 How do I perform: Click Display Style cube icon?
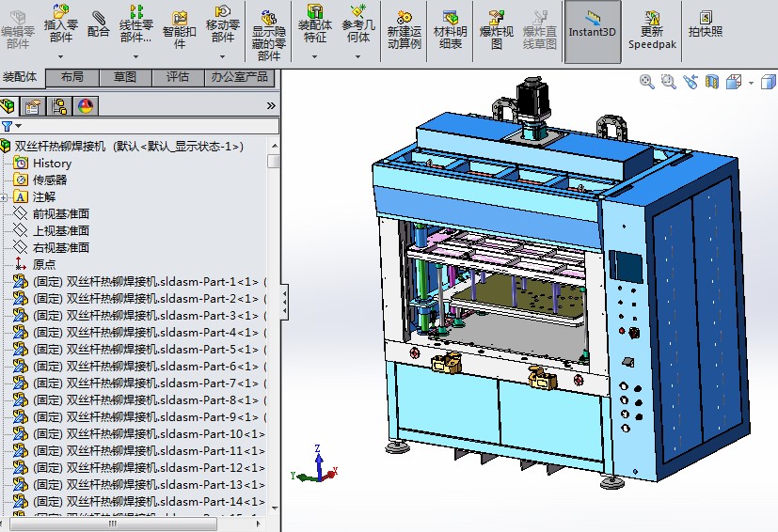tap(768, 82)
